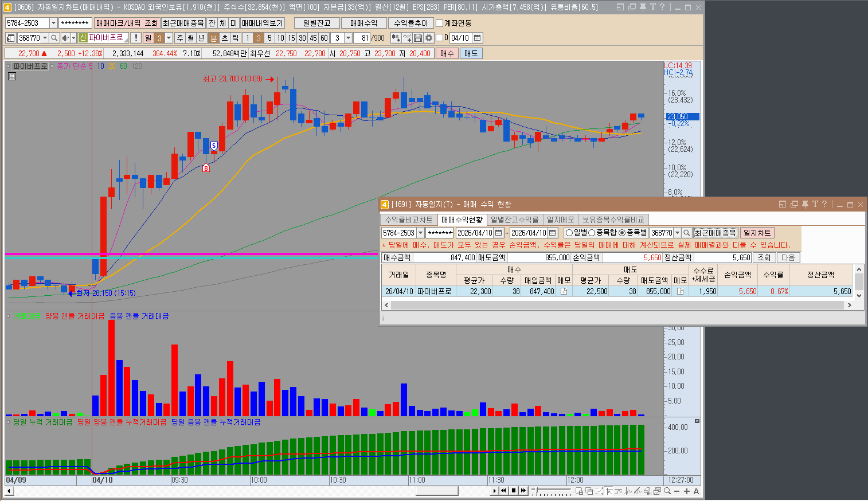Save chart with the floppy disk icon
The image size is (868, 501).
point(418,38)
